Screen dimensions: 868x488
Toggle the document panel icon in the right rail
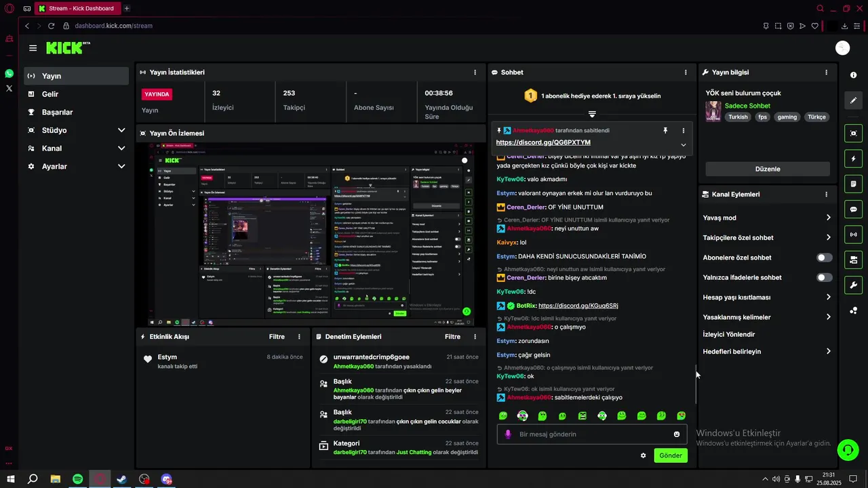coord(853,184)
